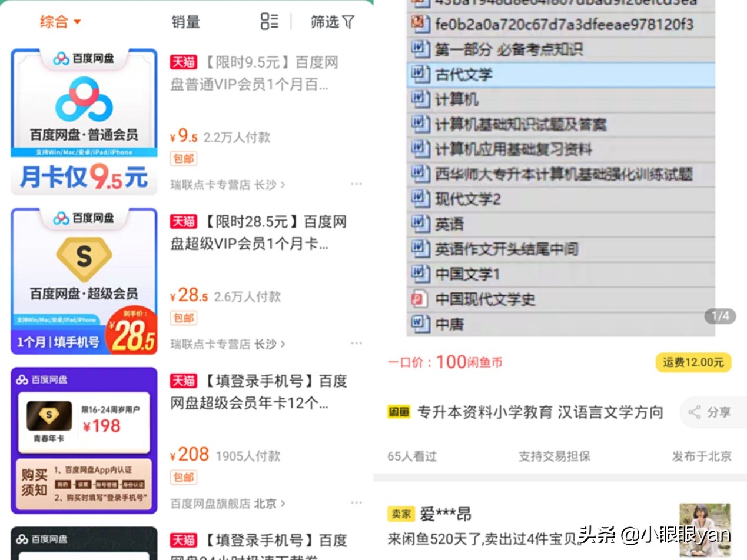Image resolution: width=747 pixels, height=560 pixels.
Task: Click the PDF icon beside 中国现代文学史
Action: click(x=420, y=299)
